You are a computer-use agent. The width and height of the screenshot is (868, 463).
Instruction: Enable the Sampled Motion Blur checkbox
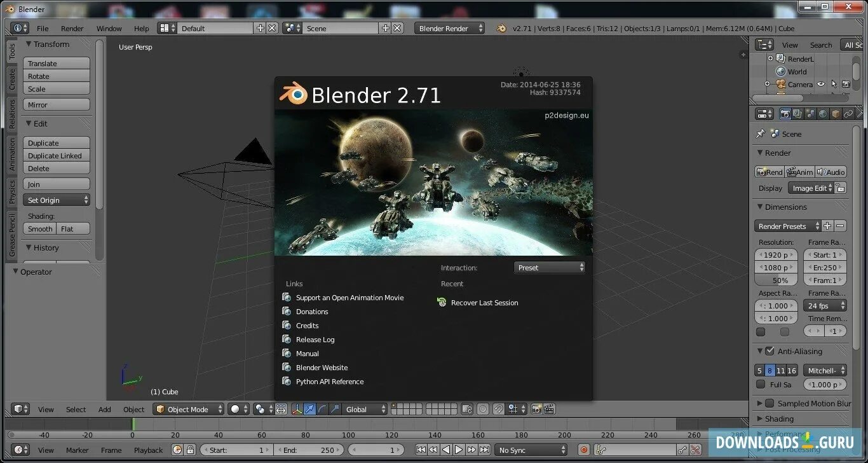pyautogui.click(x=770, y=403)
